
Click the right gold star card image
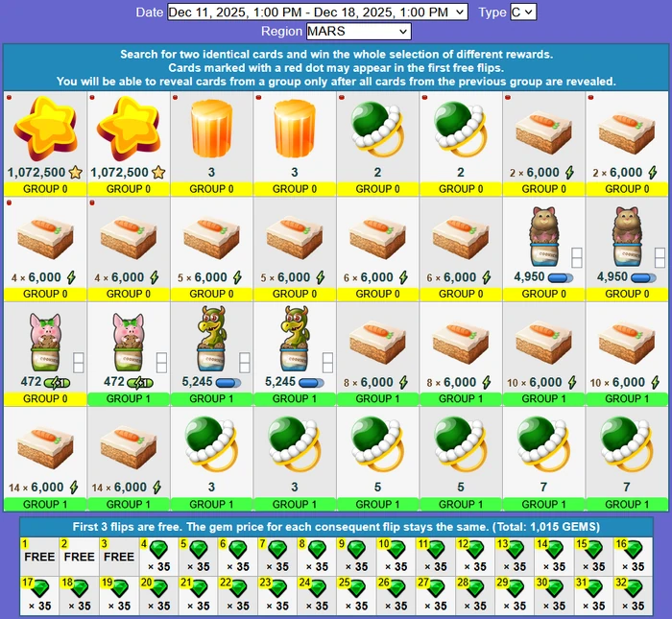point(129,129)
